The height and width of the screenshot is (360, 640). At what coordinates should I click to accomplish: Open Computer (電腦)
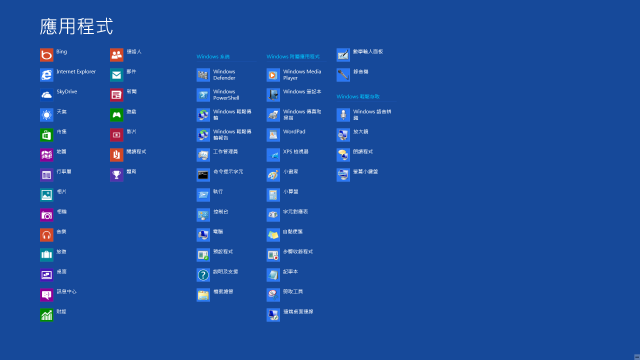(x=203, y=235)
